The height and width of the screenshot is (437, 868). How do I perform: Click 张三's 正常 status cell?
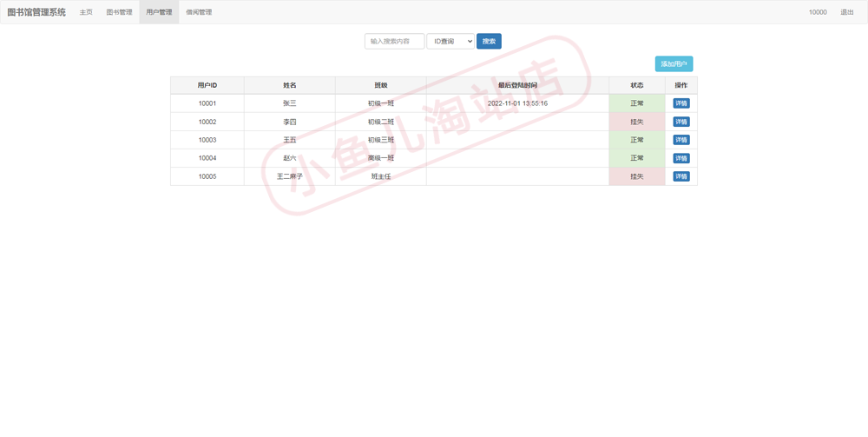(x=637, y=103)
